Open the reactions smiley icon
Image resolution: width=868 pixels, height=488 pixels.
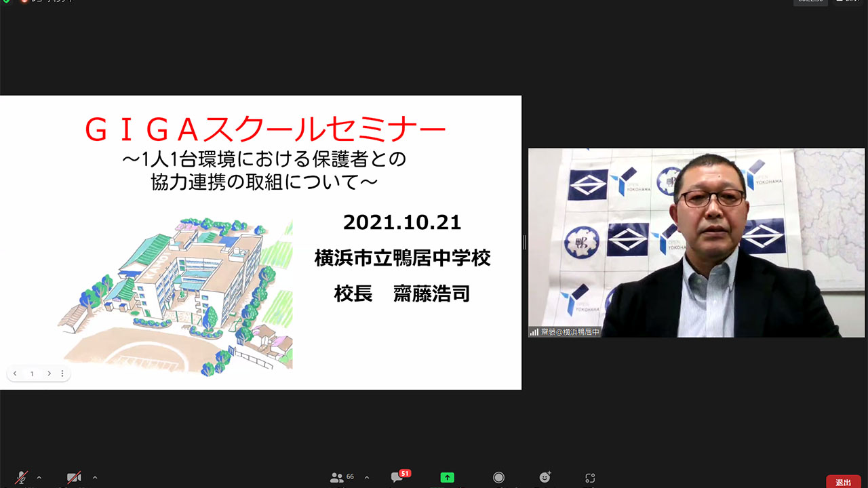(x=545, y=477)
